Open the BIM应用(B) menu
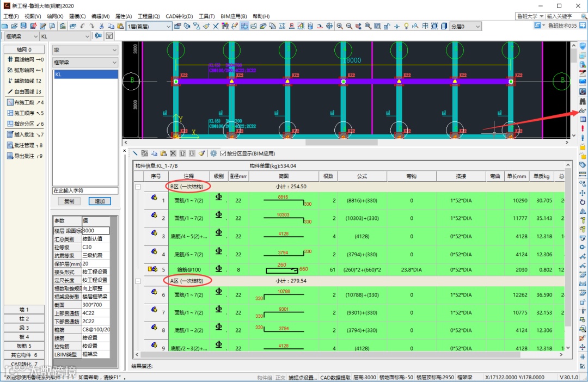Image resolution: width=588 pixels, height=382 pixels. point(234,16)
